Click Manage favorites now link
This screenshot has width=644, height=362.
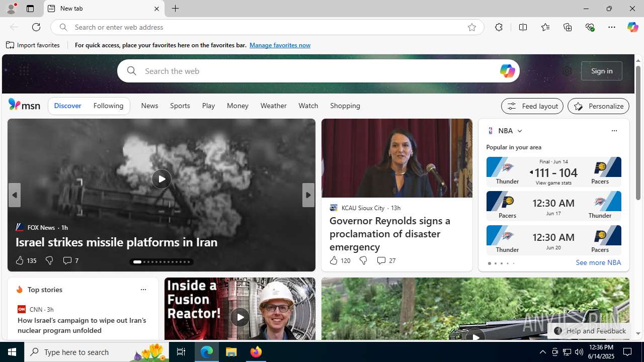(x=280, y=45)
